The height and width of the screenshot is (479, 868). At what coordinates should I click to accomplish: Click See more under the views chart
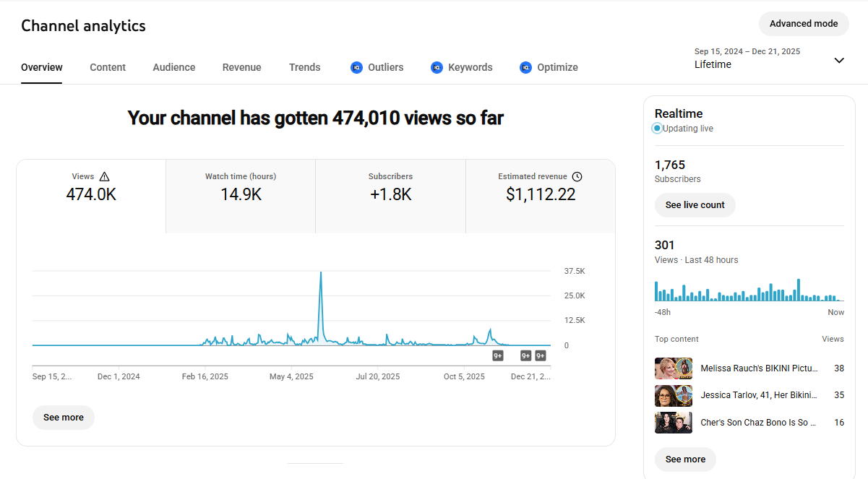64,418
